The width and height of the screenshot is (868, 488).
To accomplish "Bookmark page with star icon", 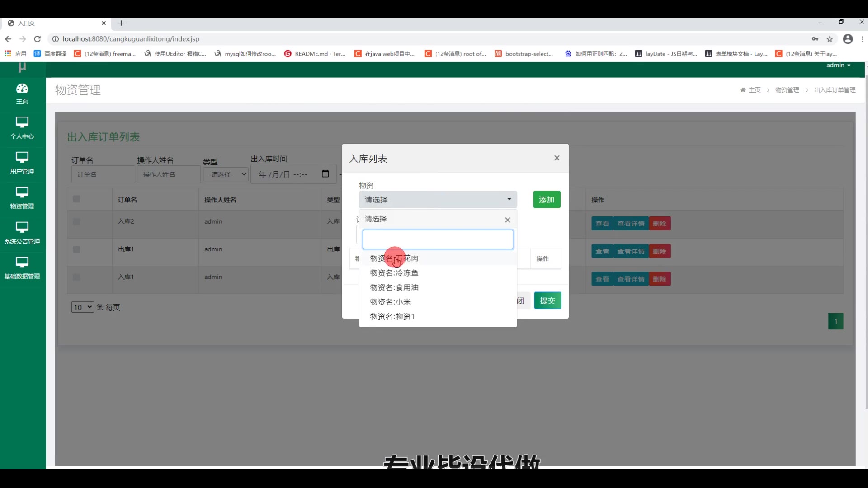I will click(830, 39).
